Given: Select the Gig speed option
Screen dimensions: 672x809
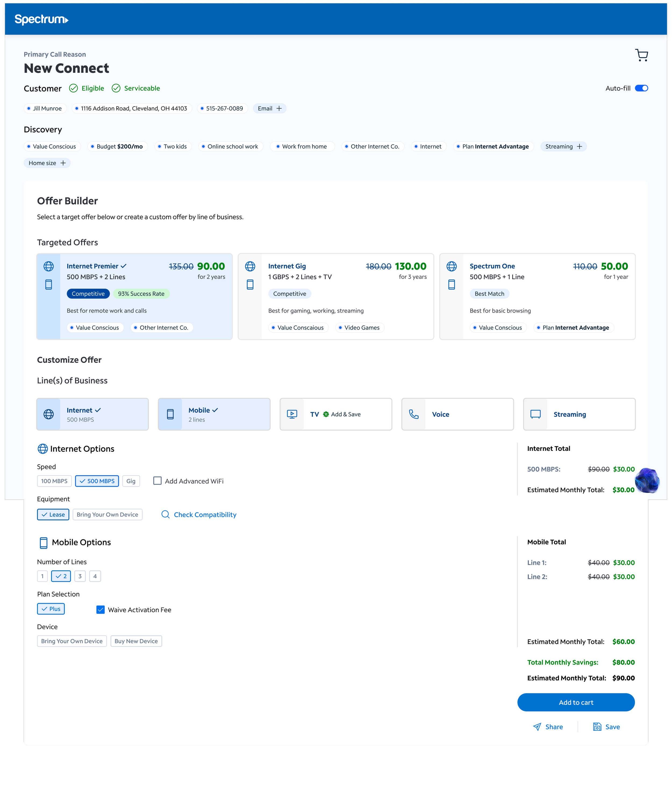Looking at the screenshot, I should tap(131, 481).
